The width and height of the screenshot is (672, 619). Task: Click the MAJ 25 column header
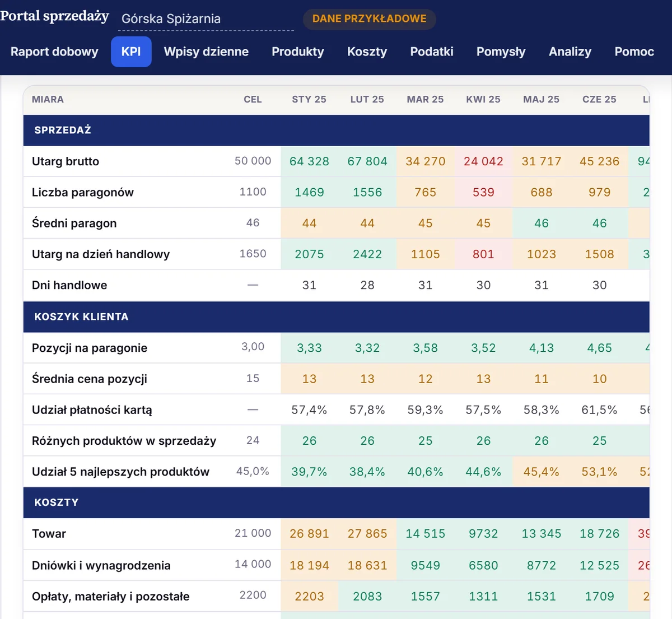pos(542,99)
